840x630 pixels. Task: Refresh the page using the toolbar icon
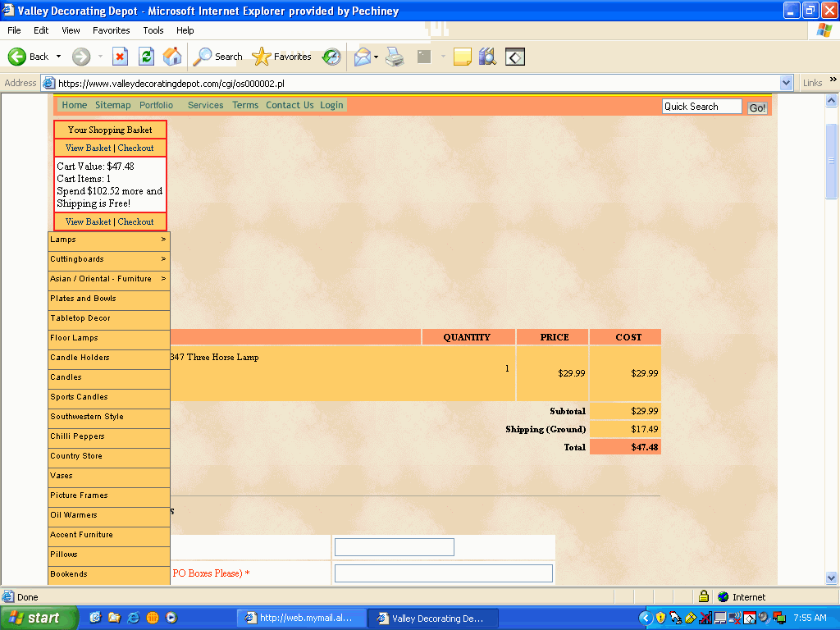click(x=146, y=57)
